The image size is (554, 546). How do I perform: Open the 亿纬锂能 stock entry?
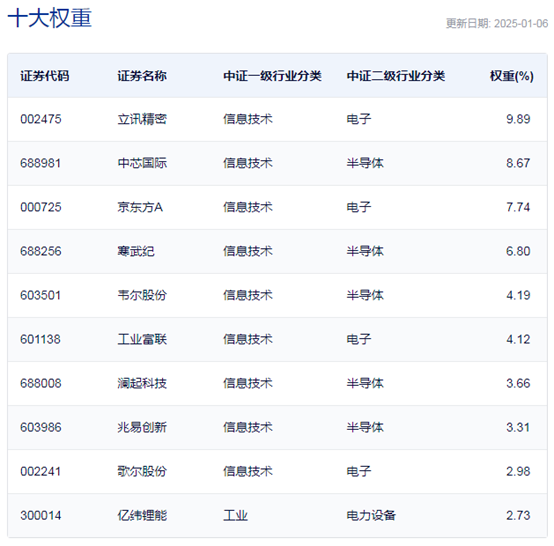(x=142, y=516)
